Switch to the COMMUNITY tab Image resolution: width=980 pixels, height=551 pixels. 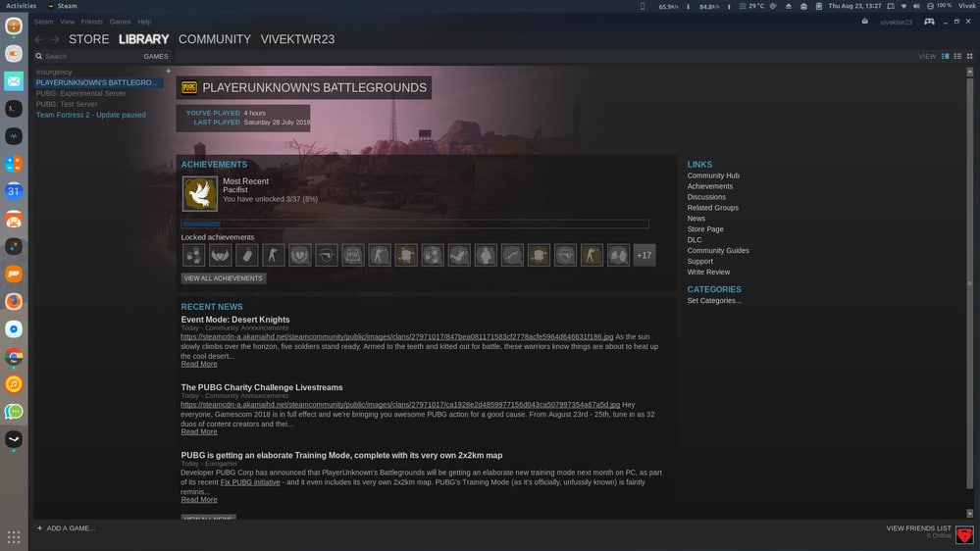215,39
